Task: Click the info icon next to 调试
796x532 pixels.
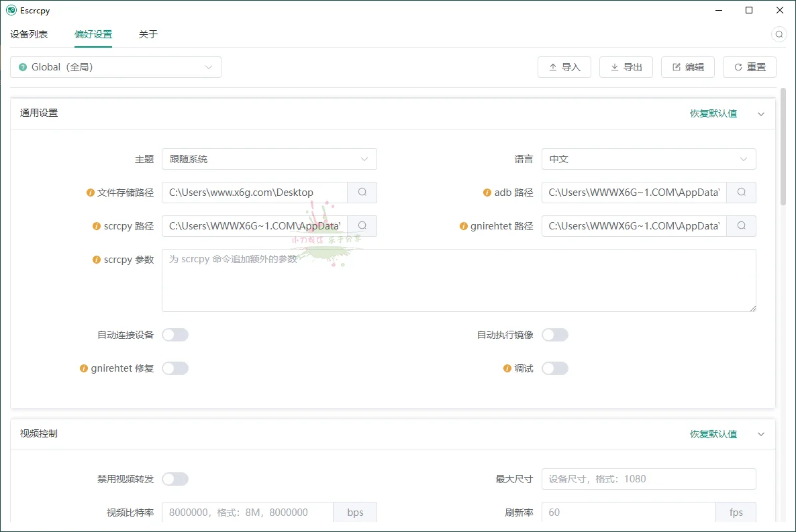Action: (x=507, y=368)
